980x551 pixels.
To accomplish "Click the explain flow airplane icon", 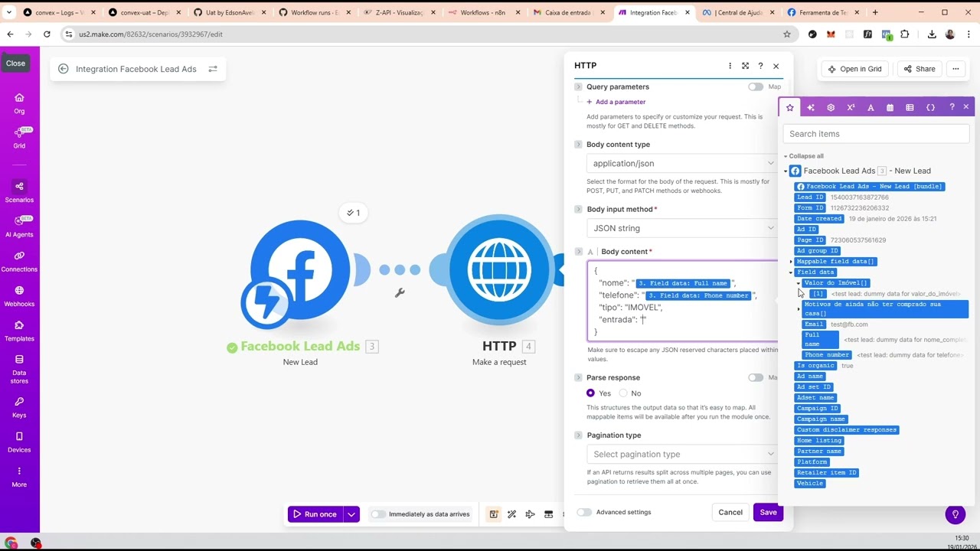I will pyautogui.click(x=530, y=514).
